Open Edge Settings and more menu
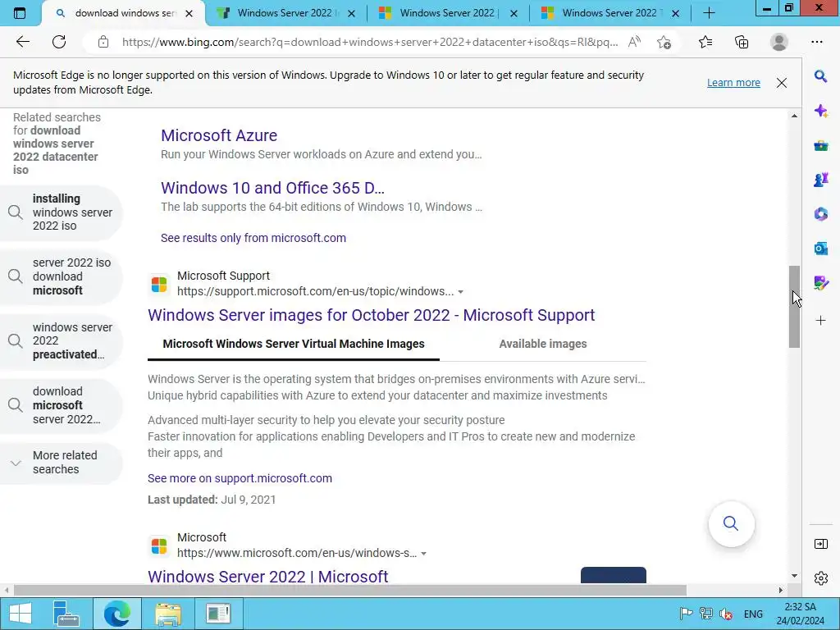The width and height of the screenshot is (840, 630). click(x=817, y=42)
